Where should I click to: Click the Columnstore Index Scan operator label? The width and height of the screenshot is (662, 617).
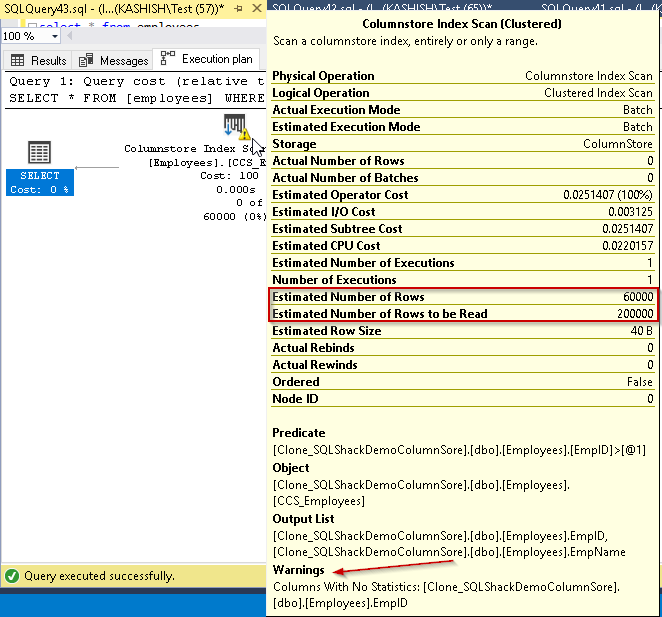[194, 149]
